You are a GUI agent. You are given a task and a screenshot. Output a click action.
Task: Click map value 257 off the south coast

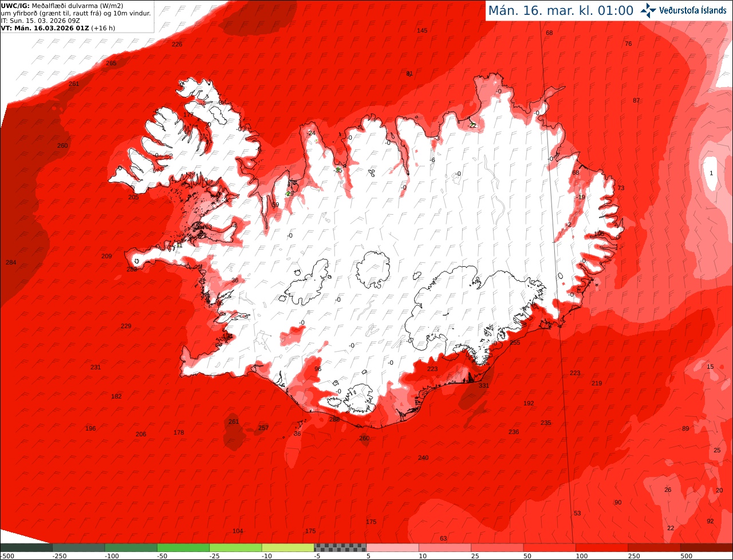pyautogui.click(x=263, y=428)
